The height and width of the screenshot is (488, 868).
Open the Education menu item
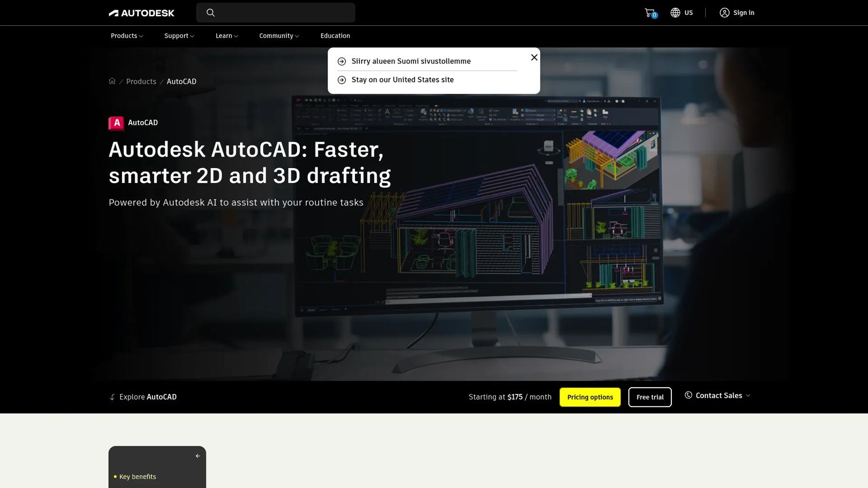[x=335, y=36]
